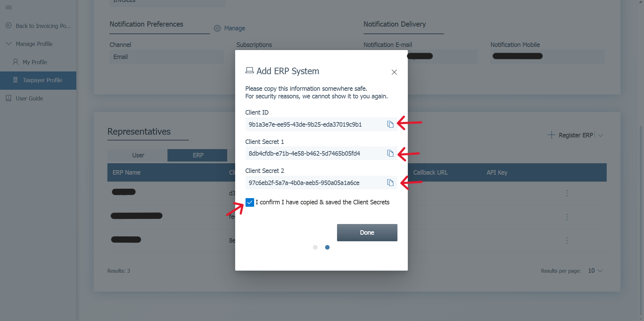
Task: Open Manage notification preferences gear
Action: [x=217, y=28]
